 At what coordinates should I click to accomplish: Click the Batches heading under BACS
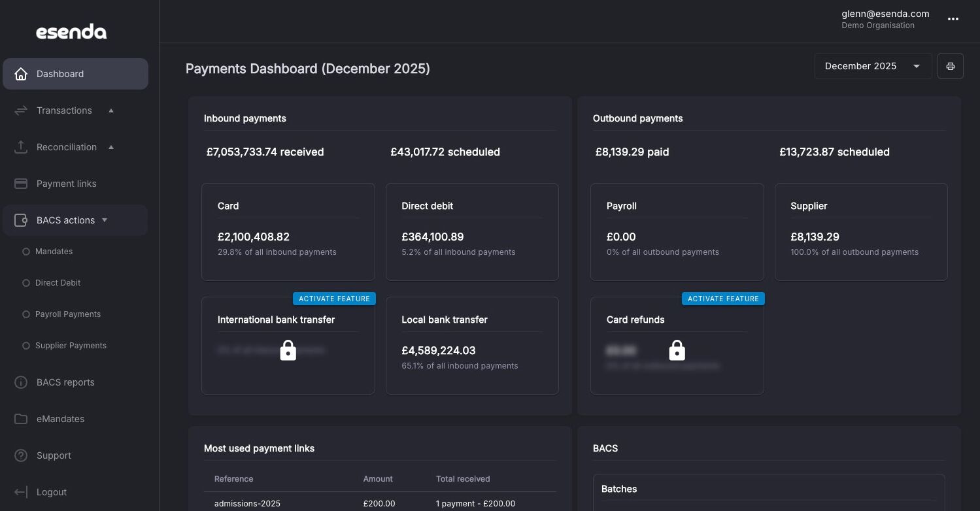tap(619, 489)
